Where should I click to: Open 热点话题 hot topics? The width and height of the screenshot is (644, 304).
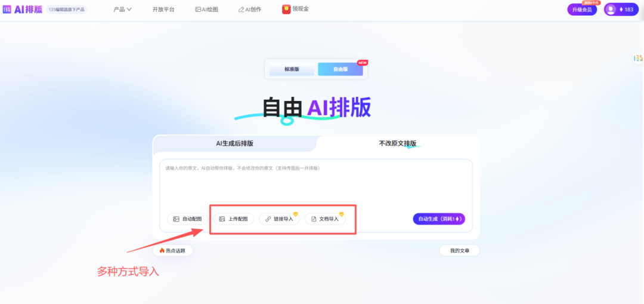(172, 250)
